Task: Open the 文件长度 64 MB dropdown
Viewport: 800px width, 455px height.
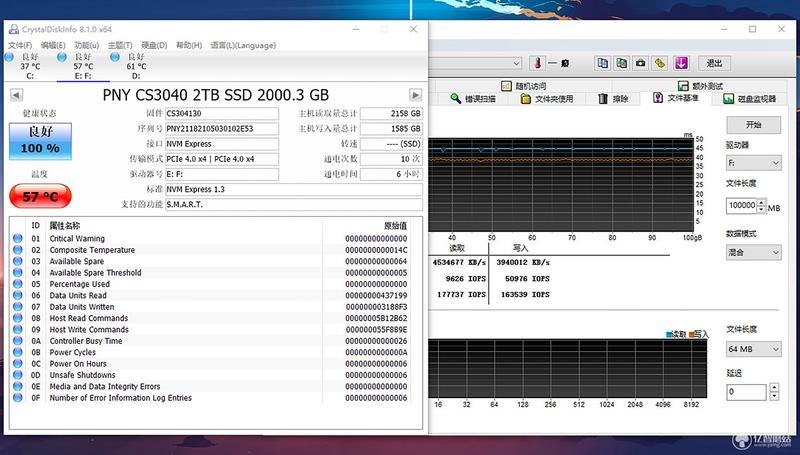Action: tap(754, 349)
